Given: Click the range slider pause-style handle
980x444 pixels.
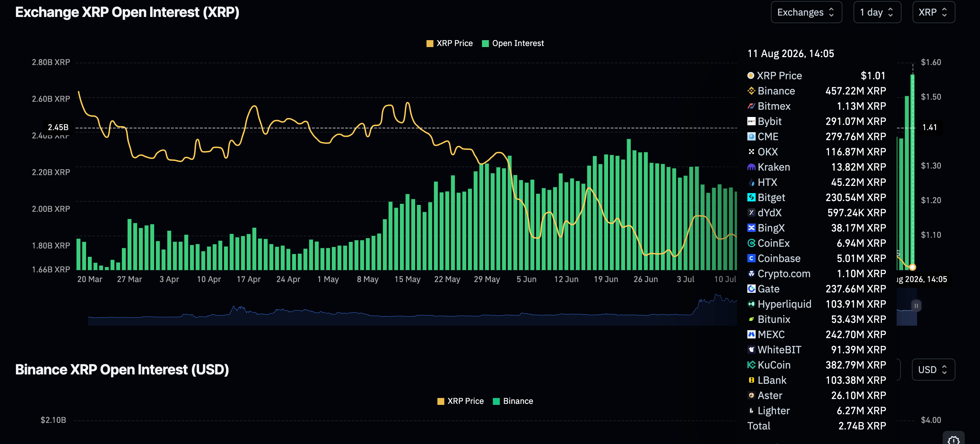Looking at the screenshot, I should click(x=916, y=305).
